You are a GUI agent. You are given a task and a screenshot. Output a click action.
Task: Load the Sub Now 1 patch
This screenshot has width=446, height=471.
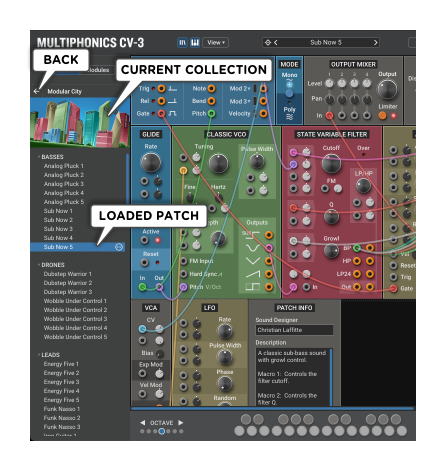point(58,211)
